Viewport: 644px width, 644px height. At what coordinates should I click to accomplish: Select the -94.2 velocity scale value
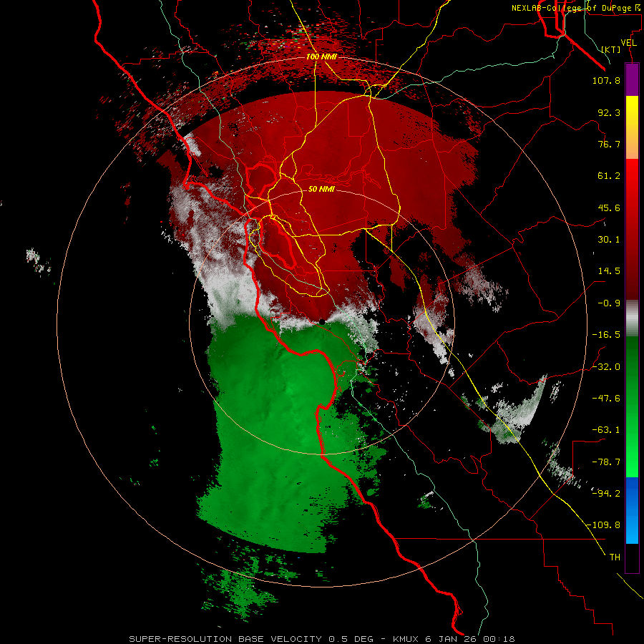606,493
